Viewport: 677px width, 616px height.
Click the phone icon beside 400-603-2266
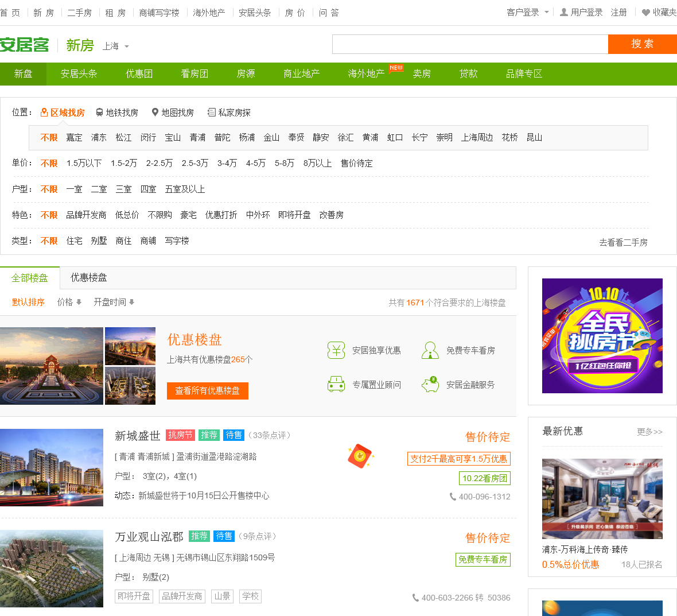pyautogui.click(x=415, y=598)
